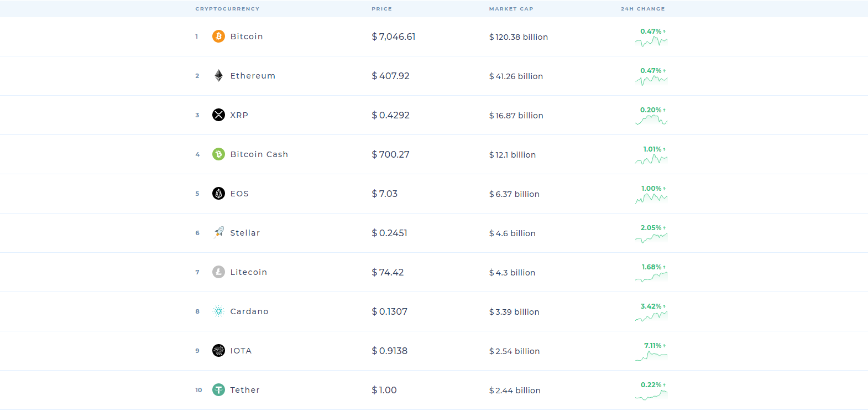The image size is (868, 411).
Task: Click XRP's 24h sparkline chart
Action: point(651,120)
